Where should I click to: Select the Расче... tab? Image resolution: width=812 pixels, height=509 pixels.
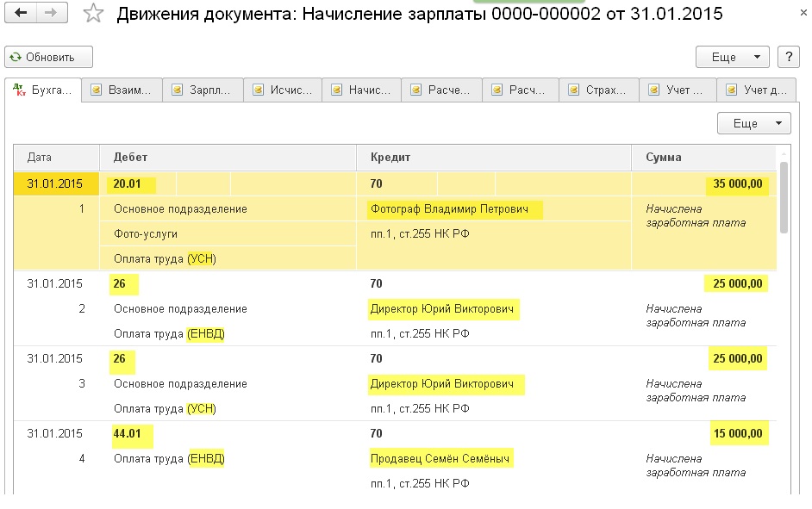tap(441, 90)
